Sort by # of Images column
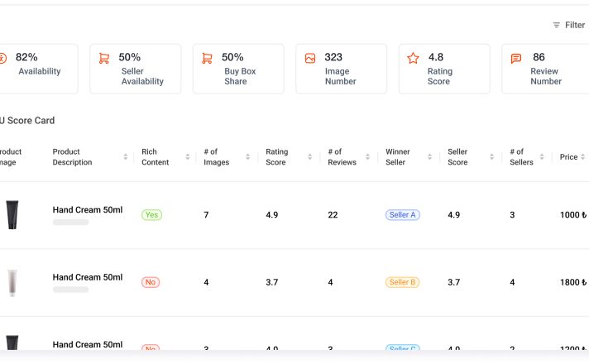Screen dimensions: 589x364 click(x=247, y=157)
